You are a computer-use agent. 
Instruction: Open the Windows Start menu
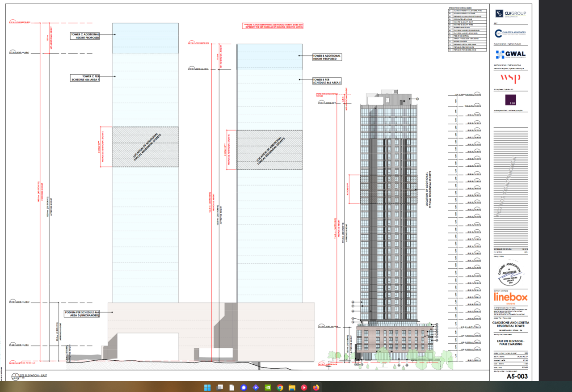click(208, 387)
